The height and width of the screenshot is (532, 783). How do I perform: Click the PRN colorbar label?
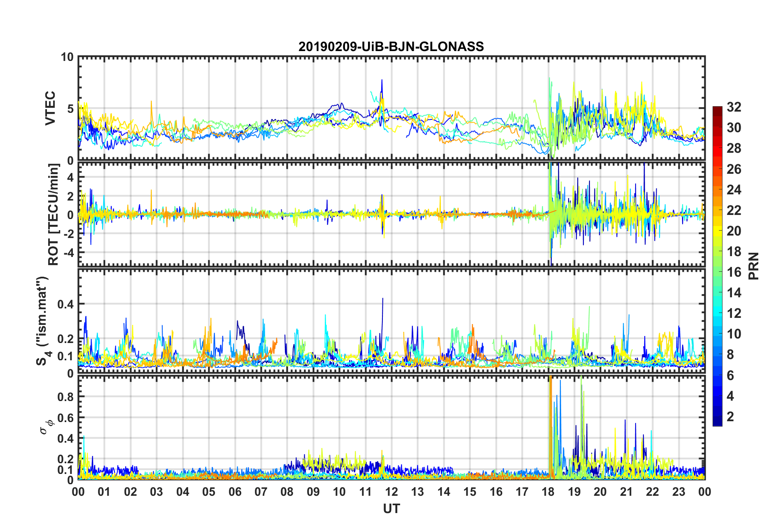click(754, 266)
